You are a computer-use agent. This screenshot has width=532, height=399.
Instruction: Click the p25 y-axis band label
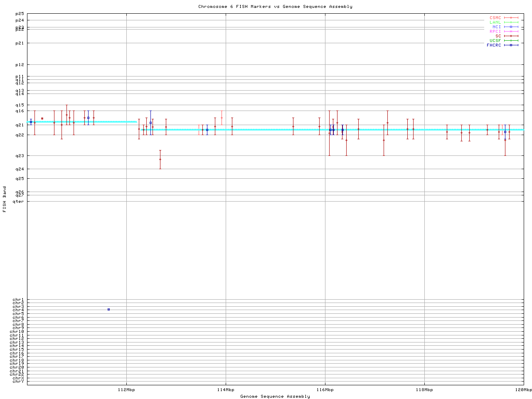(20, 14)
